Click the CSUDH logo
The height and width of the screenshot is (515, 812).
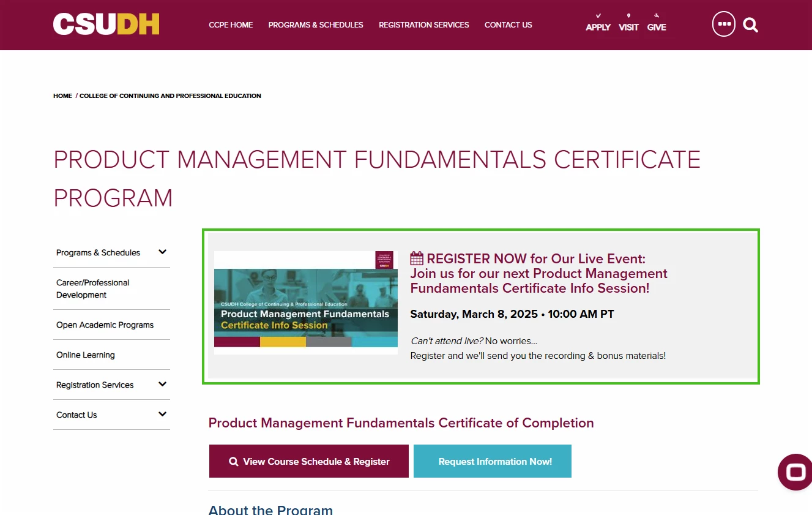[106, 24]
